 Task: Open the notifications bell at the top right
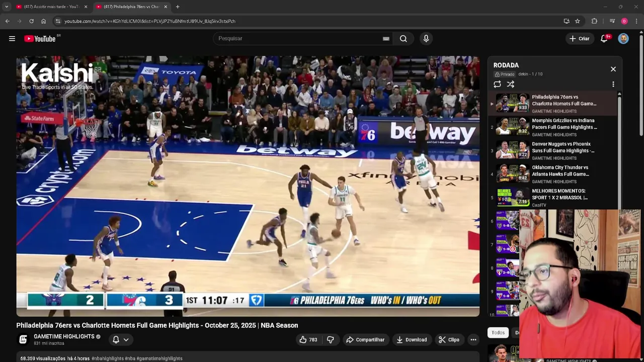[x=604, y=39]
